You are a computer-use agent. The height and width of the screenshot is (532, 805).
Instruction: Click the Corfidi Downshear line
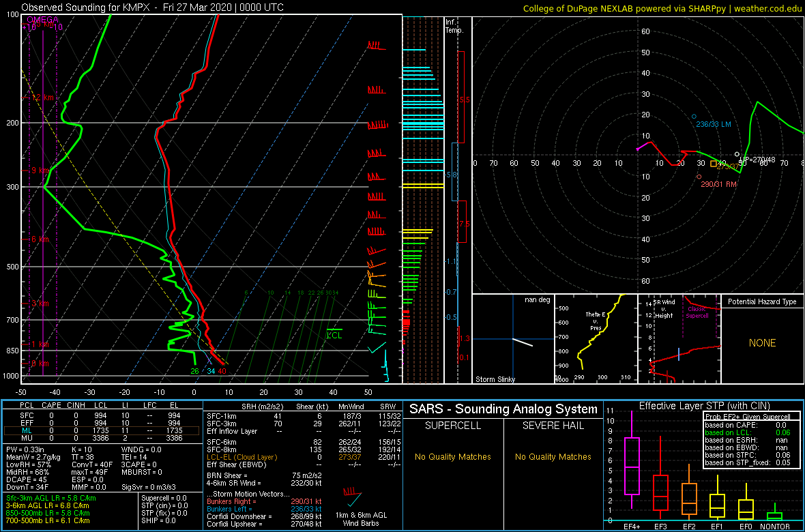click(x=263, y=516)
